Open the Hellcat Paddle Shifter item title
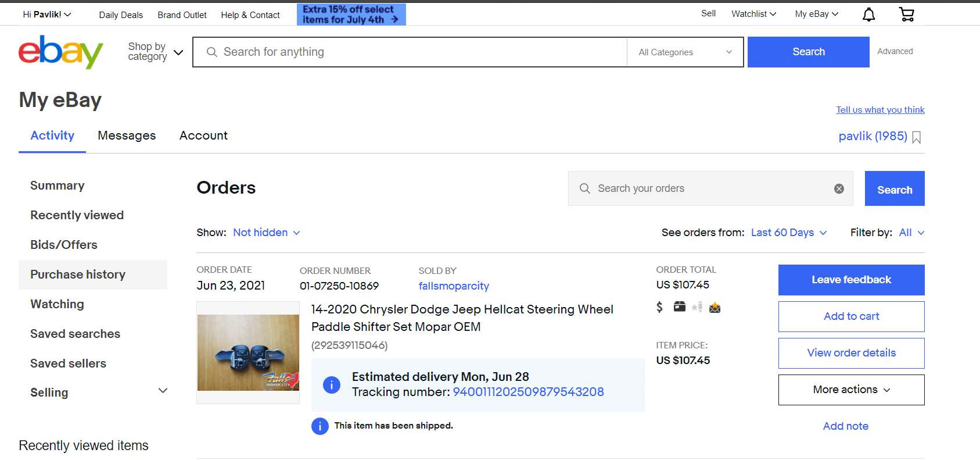Image resolution: width=980 pixels, height=460 pixels. pos(462,318)
